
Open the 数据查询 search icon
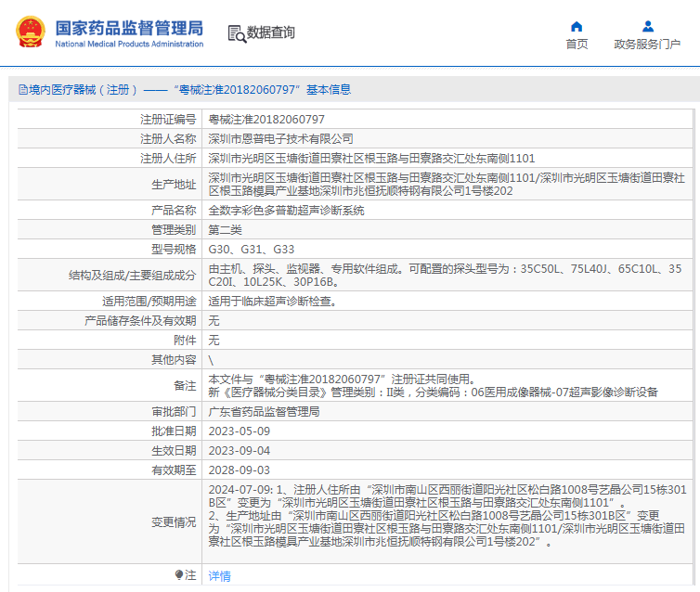(x=237, y=33)
